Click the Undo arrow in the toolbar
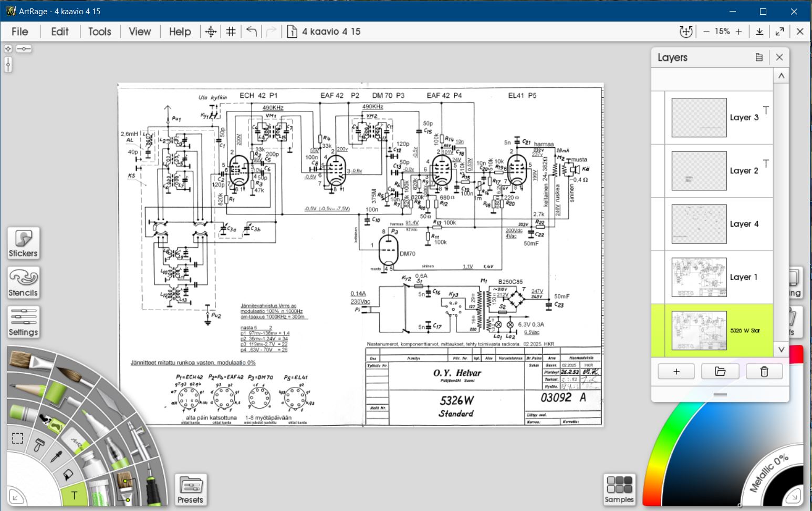The height and width of the screenshot is (511, 812). [252, 32]
